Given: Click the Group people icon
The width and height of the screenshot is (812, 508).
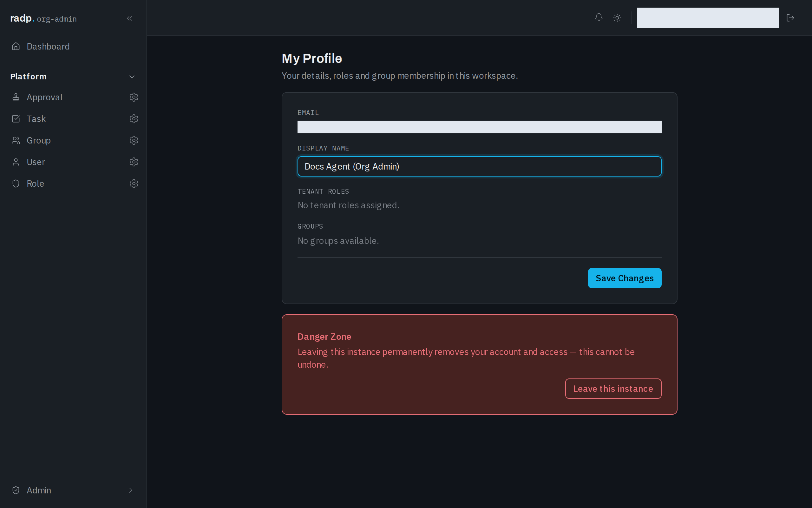Looking at the screenshot, I should pos(16,140).
